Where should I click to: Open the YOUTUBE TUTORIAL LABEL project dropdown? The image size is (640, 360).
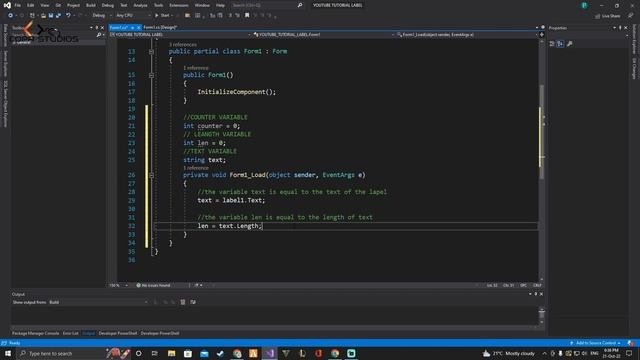(180, 35)
